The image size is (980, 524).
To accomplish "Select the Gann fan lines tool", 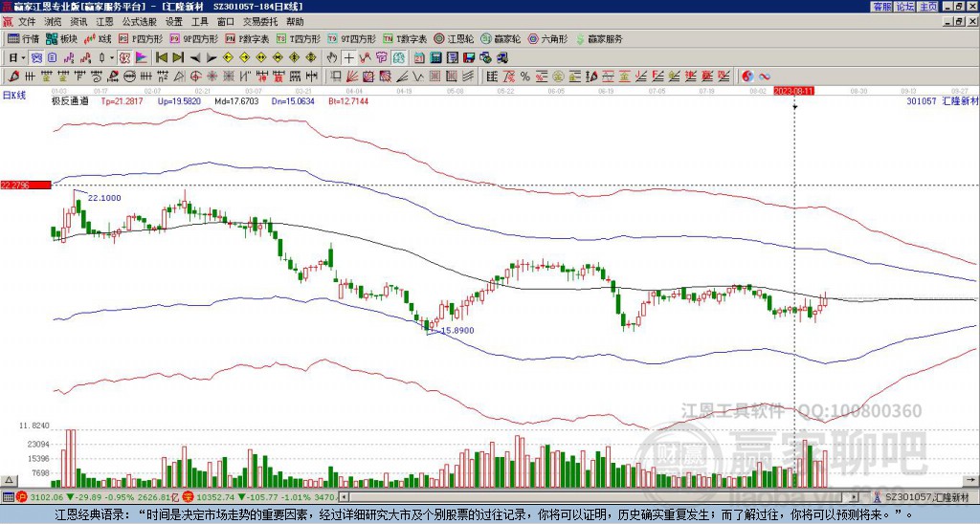I will pos(352,76).
